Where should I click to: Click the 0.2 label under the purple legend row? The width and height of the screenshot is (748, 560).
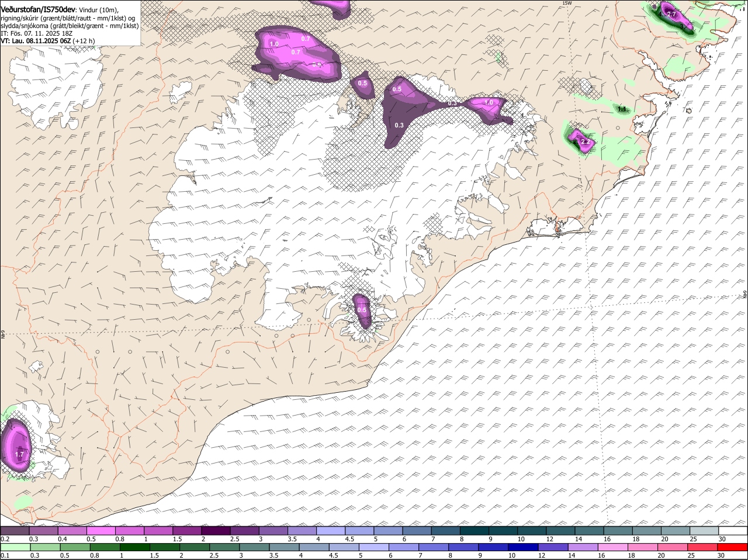[x=5, y=539]
